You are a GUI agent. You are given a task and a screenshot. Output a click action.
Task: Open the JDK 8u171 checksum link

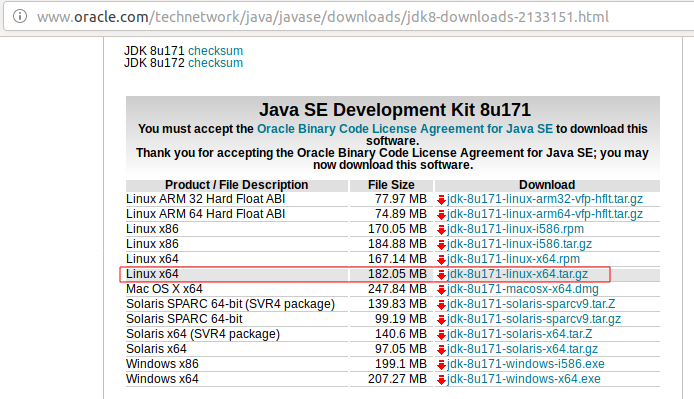coord(215,51)
